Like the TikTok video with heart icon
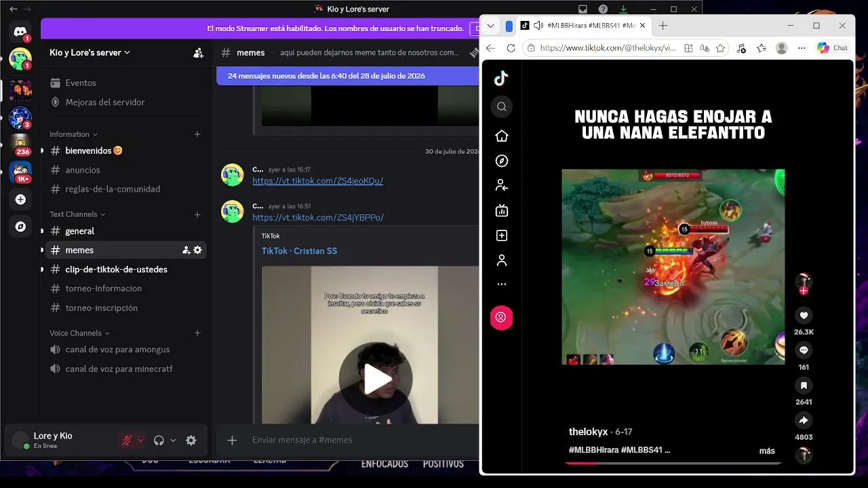 [804, 315]
